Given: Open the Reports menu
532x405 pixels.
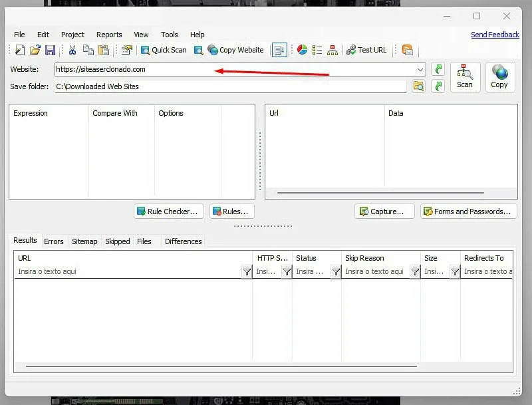Looking at the screenshot, I should tap(109, 35).
